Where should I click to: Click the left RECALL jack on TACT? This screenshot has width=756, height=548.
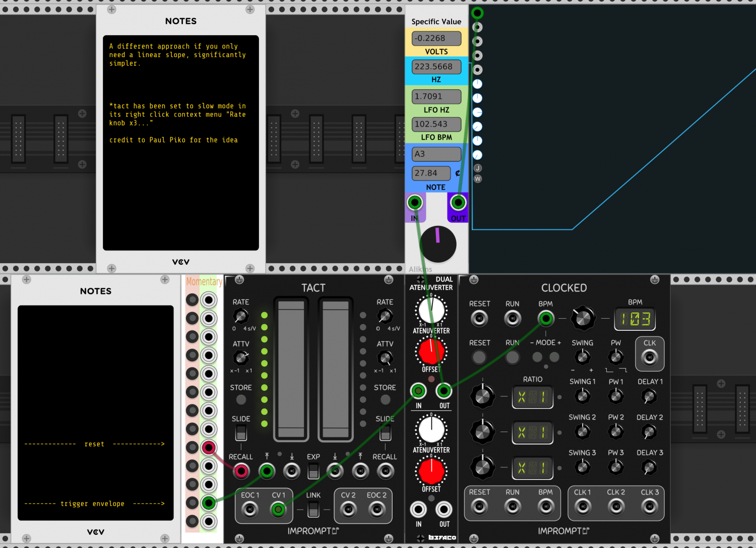241,471
